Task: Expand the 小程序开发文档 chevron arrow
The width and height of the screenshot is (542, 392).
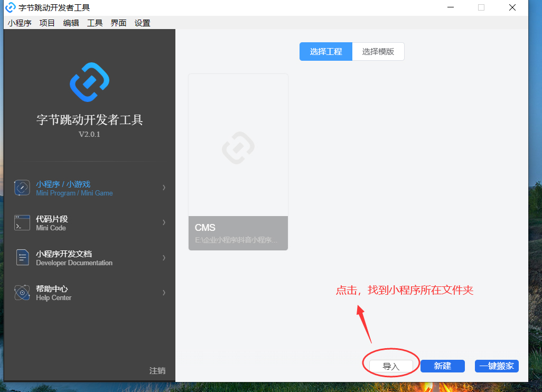Action: [164, 258]
